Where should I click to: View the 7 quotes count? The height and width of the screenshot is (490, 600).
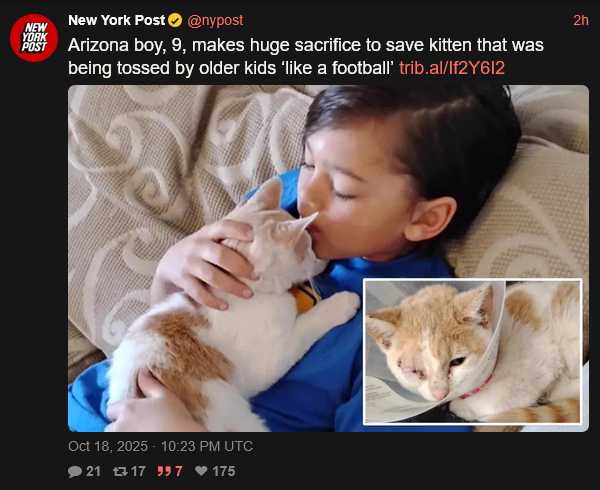click(179, 471)
